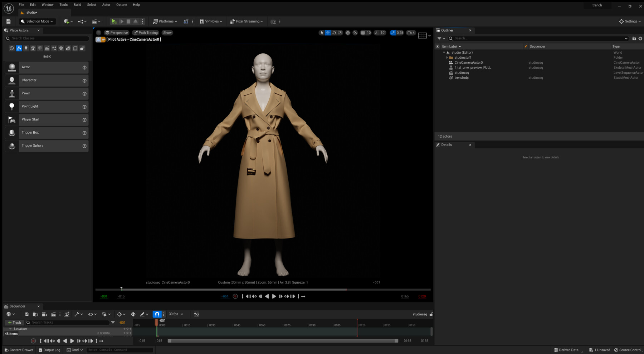Image resolution: width=644 pixels, height=354 pixels.
Task: Select the Rotate tool in the viewport
Action: click(x=334, y=33)
